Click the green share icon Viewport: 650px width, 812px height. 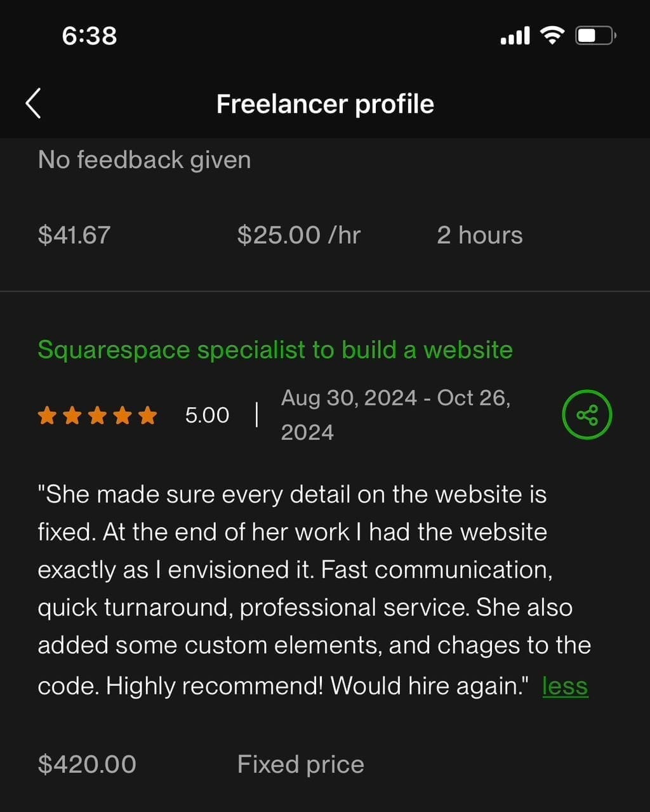click(587, 416)
